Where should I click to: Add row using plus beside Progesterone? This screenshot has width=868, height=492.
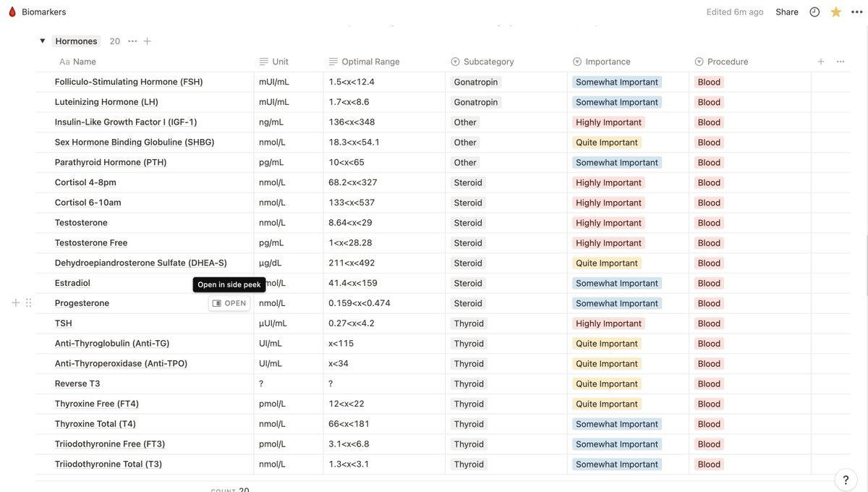[x=16, y=303]
